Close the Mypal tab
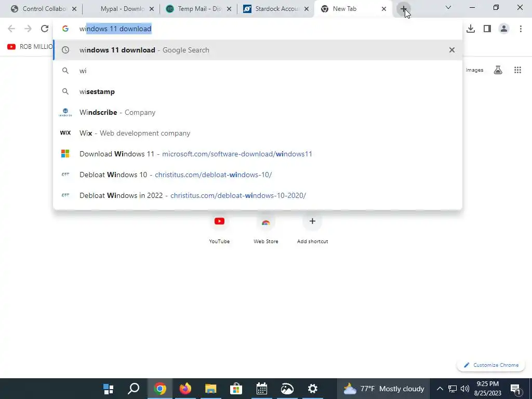The image size is (532, 399). [152, 9]
